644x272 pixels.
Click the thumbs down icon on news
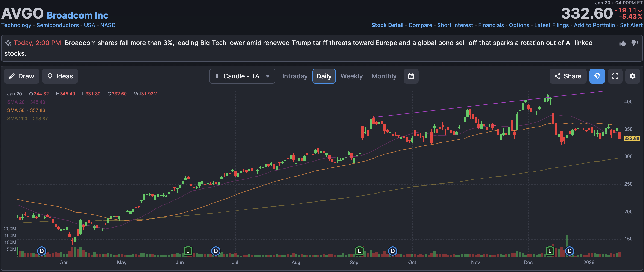coord(634,43)
